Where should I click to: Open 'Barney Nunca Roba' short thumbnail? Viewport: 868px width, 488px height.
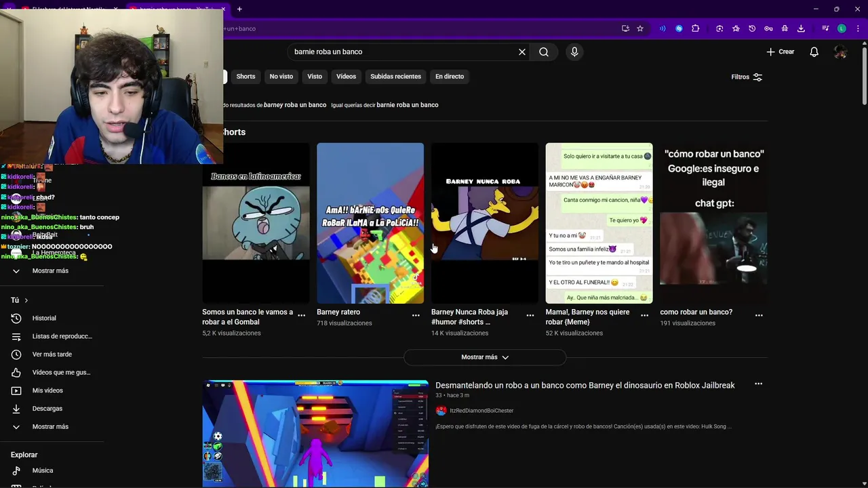point(485,223)
